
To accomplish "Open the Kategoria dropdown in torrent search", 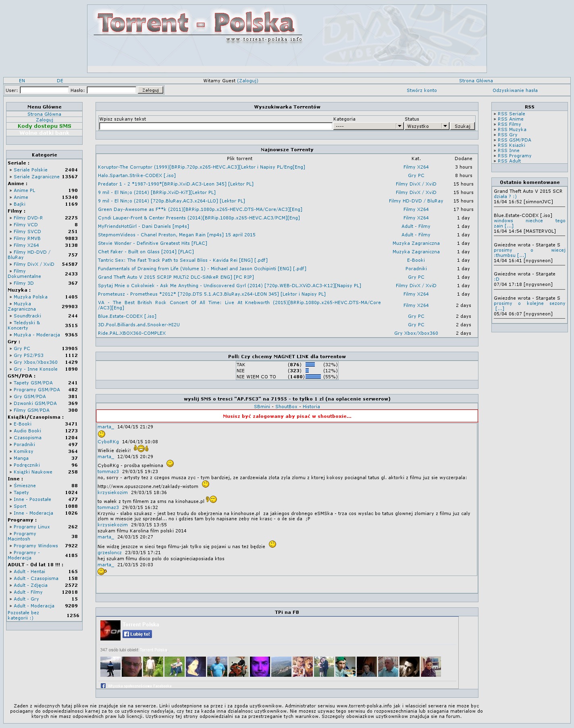I will [368, 126].
